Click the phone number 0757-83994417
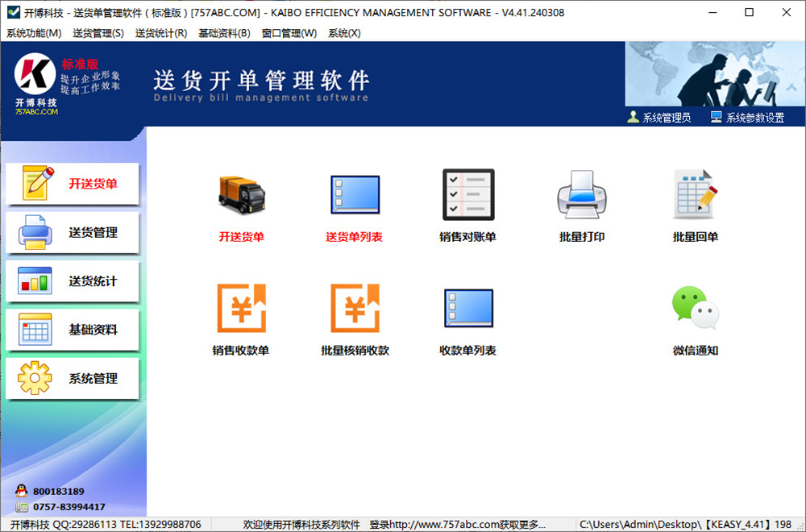The height and width of the screenshot is (532, 806). 69,507
